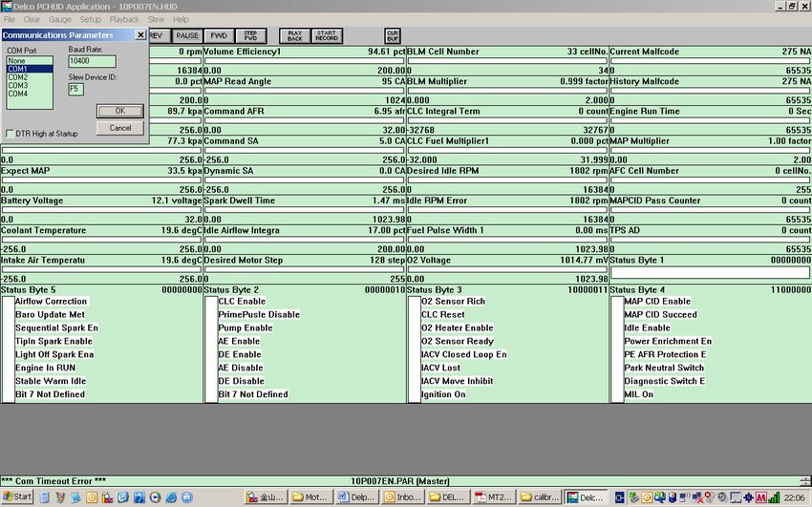Switch to the 金山 taskbar window
812x507 pixels.
click(267, 497)
